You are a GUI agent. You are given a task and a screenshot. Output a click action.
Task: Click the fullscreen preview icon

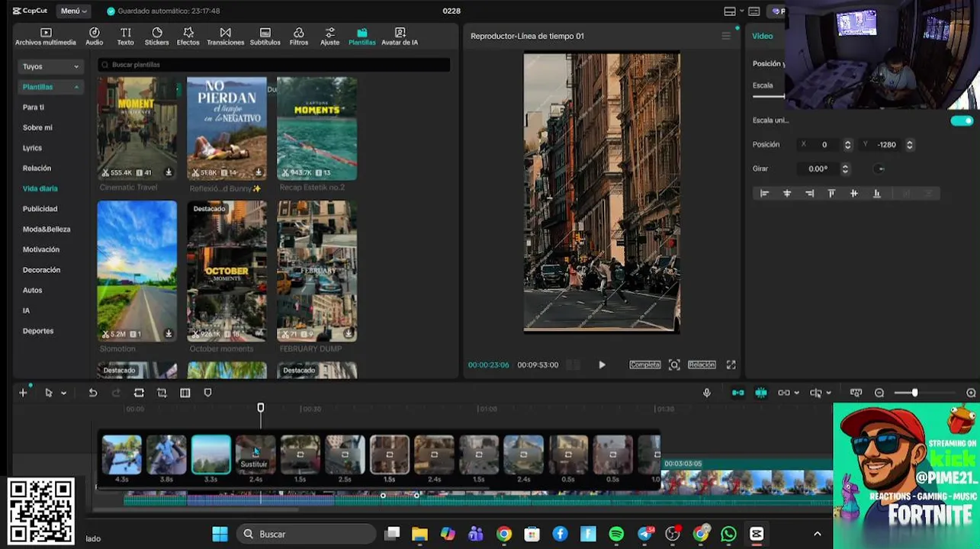(x=731, y=365)
